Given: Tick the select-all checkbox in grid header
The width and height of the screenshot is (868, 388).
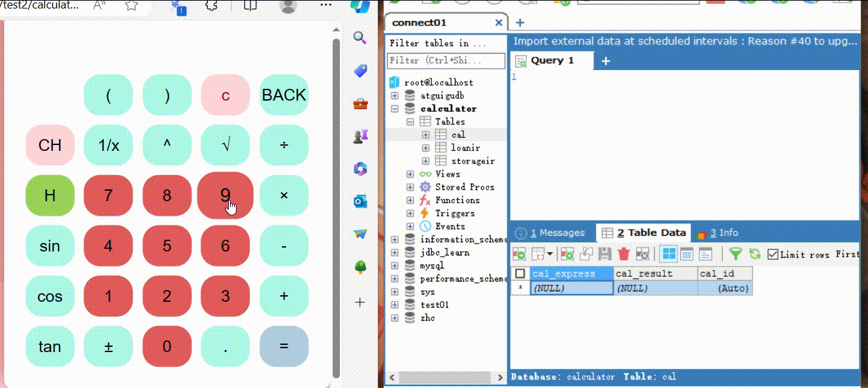Looking at the screenshot, I should click(x=520, y=274).
